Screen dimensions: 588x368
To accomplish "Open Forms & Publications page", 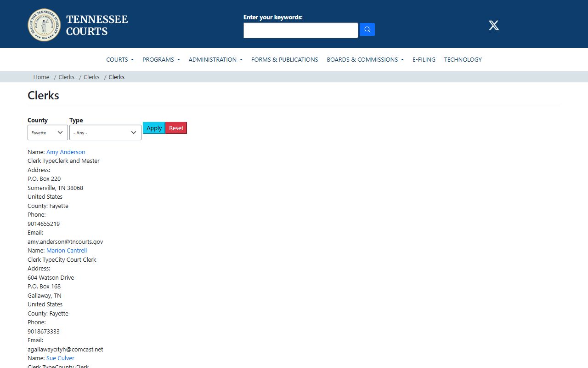I will point(284,59).
